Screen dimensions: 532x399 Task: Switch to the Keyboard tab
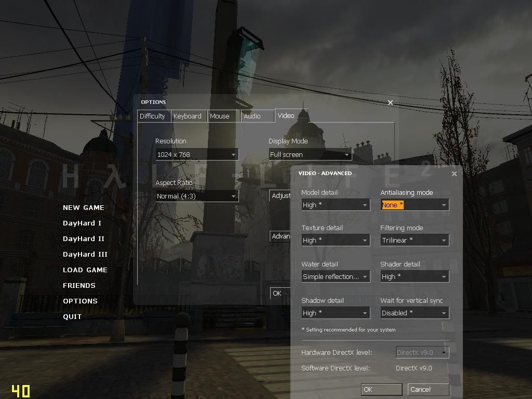[189, 116]
